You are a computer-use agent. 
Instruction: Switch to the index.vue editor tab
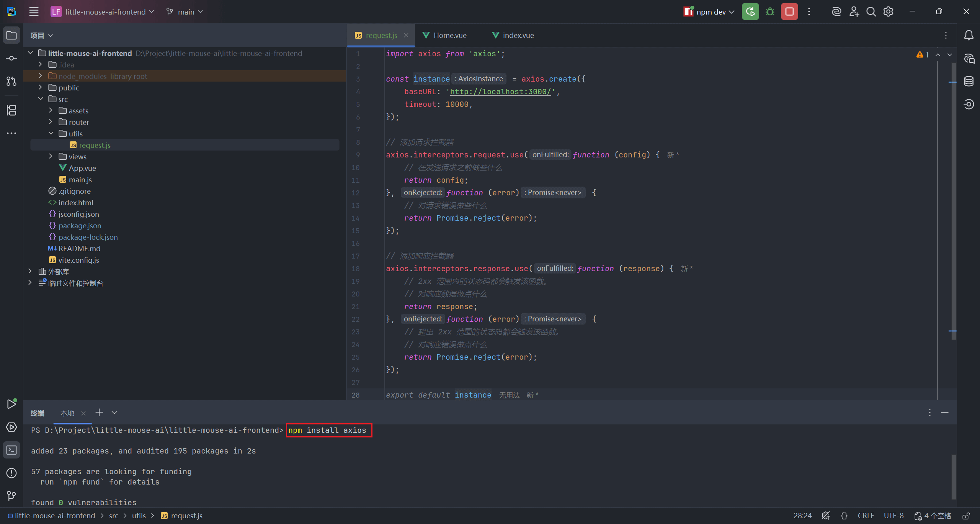tap(518, 35)
